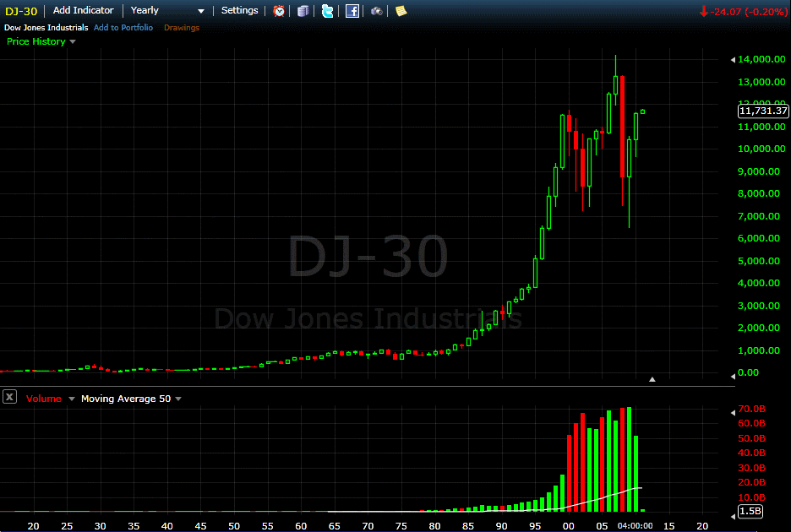The height and width of the screenshot is (532, 791).
Task: Close the Volume panel with the X button
Action: click(9, 397)
